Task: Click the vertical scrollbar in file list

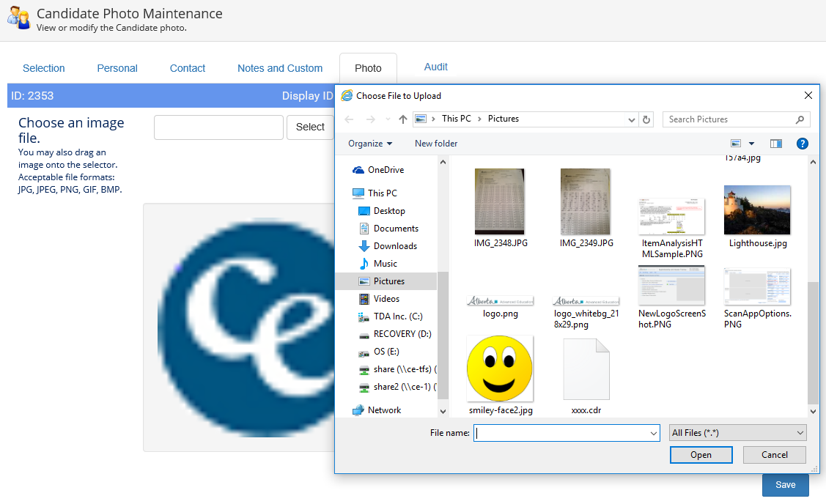Action: [x=812, y=343]
